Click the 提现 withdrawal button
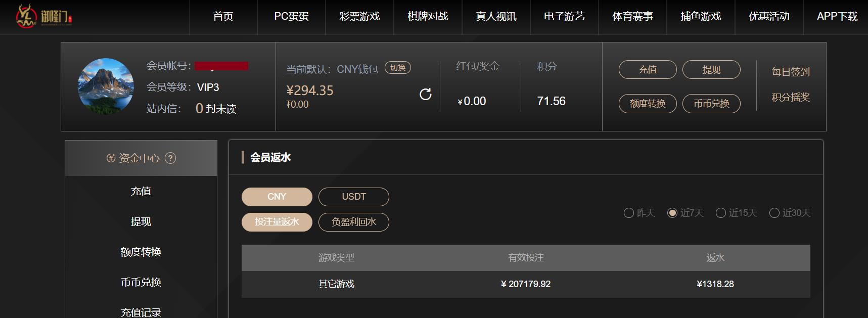This screenshot has height=318, width=868. (x=712, y=69)
